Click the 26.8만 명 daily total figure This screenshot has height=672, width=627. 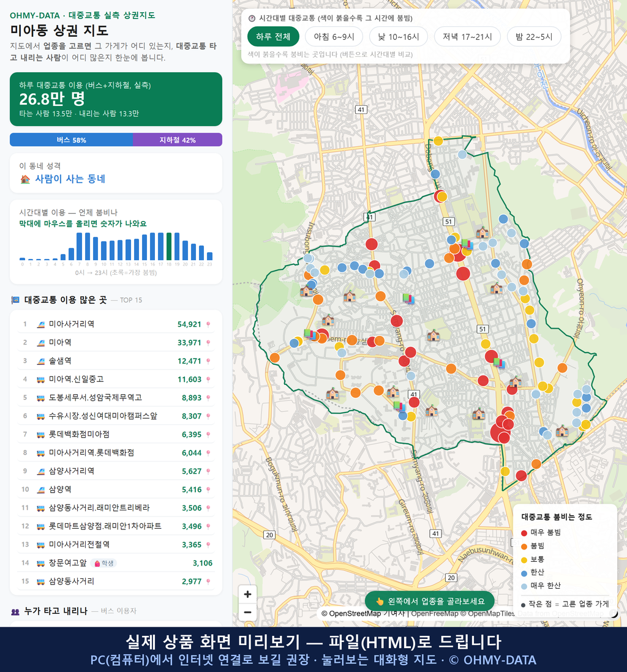52,99
